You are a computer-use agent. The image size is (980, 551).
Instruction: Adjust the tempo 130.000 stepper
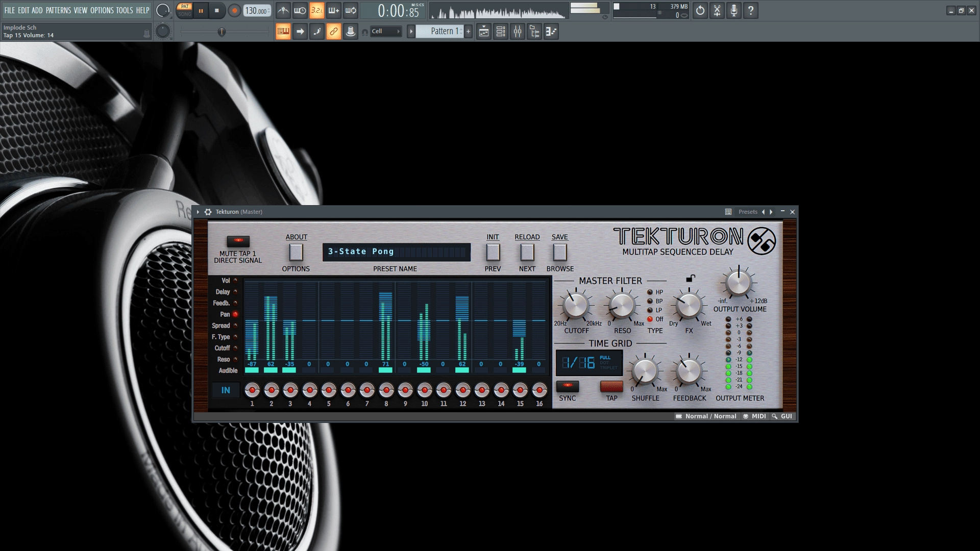(257, 11)
